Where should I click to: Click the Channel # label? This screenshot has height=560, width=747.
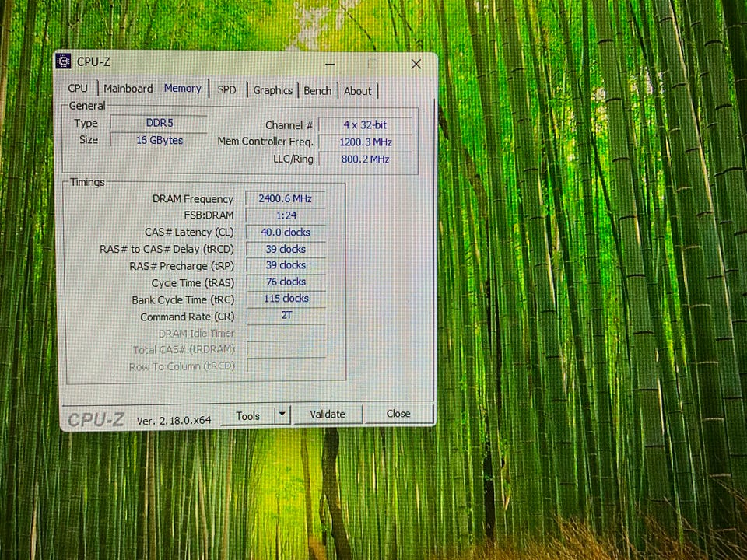click(x=289, y=125)
